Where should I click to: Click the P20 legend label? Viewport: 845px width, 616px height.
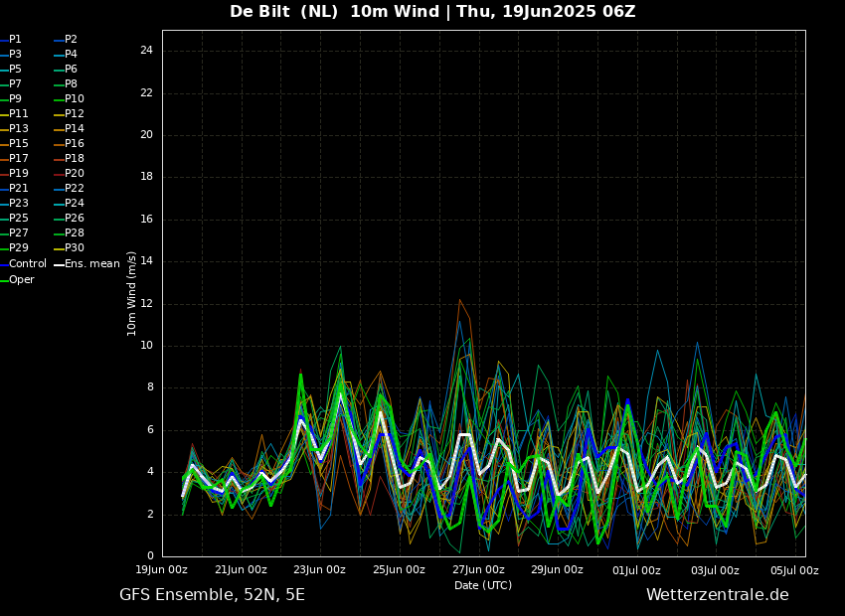coord(74,174)
